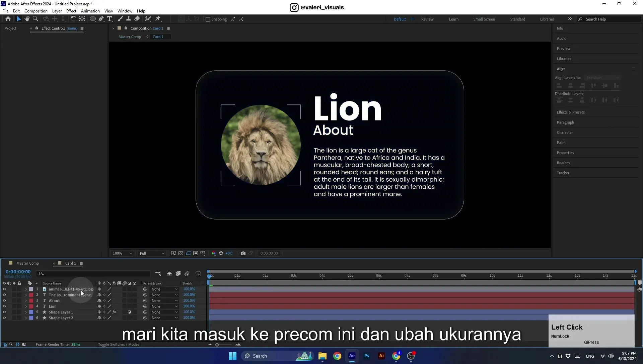Open the 100% magnification dropdown
This screenshot has width=643, height=364.
tap(122, 253)
